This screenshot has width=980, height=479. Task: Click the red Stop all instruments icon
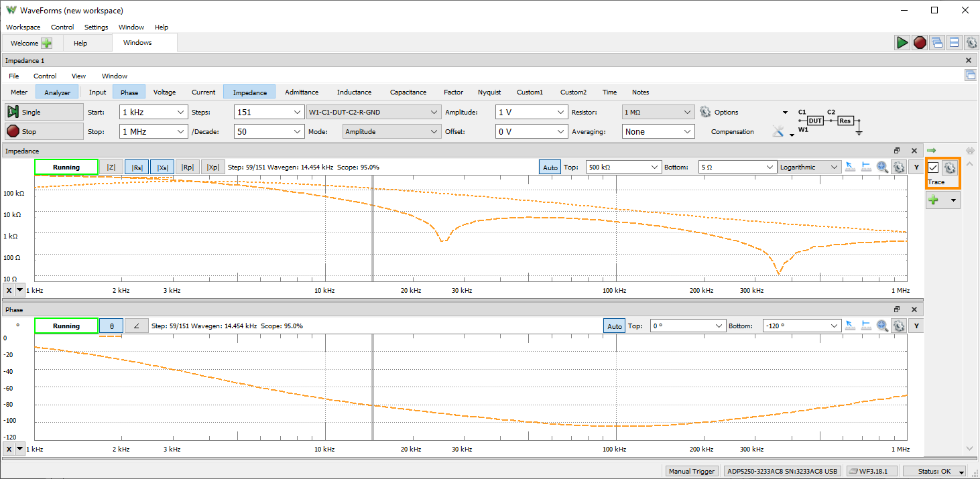click(920, 42)
